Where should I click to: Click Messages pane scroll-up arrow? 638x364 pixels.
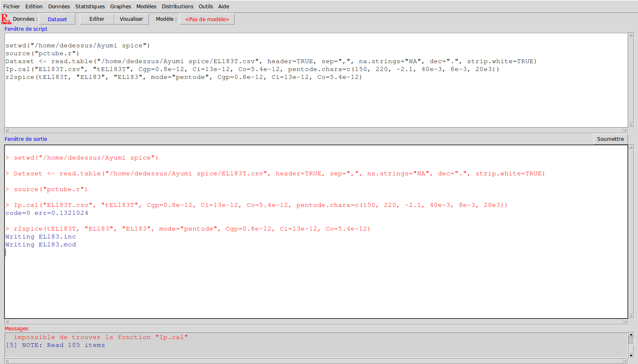pyautogui.click(x=631, y=334)
